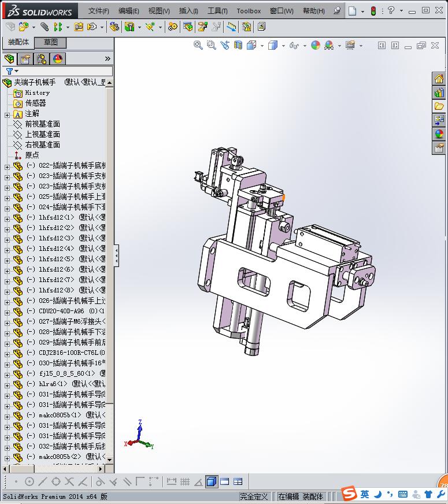
Task: Open Appearances and Scenes task pane icon
Action: click(x=439, y=134)
